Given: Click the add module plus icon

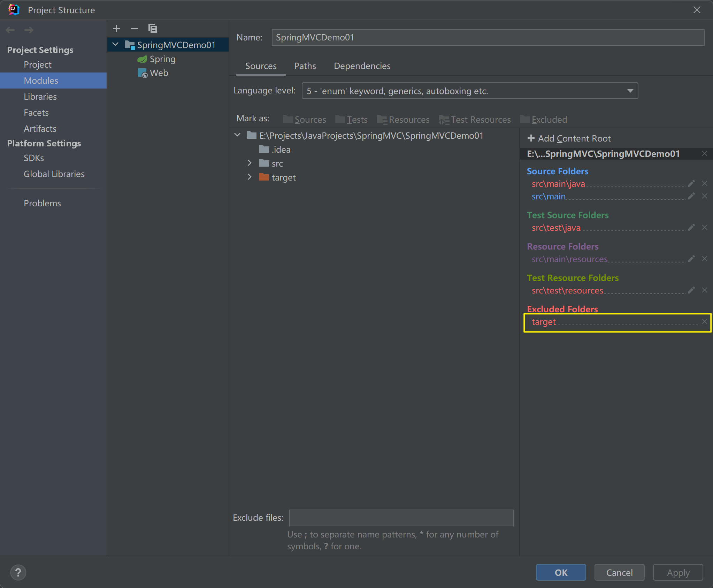Looking at the screenshot, I should (x=116, y=29).
